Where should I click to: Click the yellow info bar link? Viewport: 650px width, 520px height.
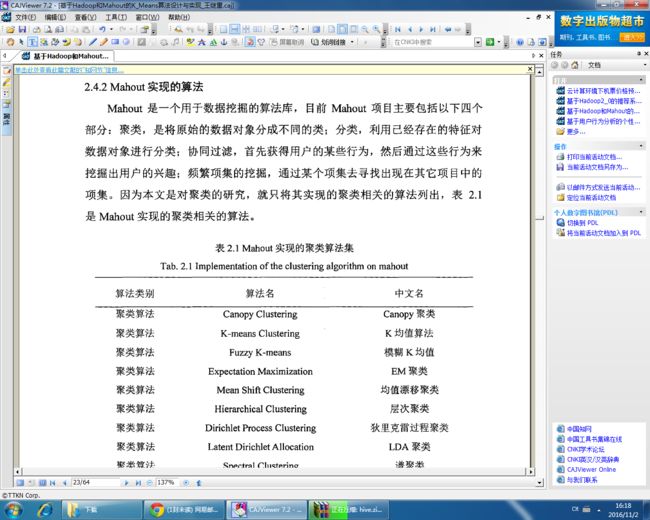click(x=70, y=70)
